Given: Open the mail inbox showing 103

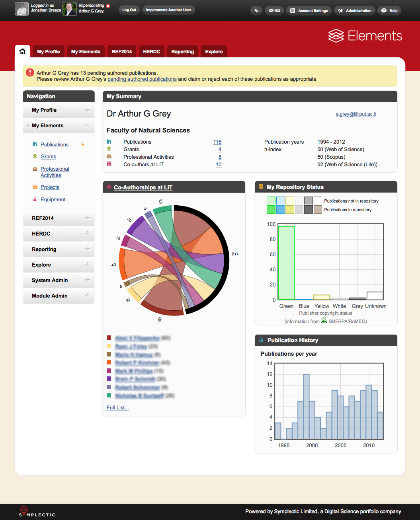Looking at the screenshot, I should (274, 11).
